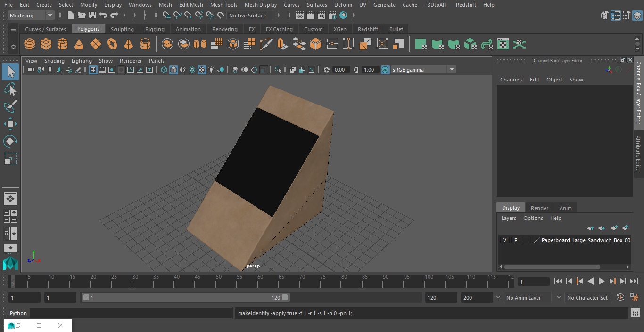Open viewport Shading menu
The image size is (644, 332).
[54, 61]
